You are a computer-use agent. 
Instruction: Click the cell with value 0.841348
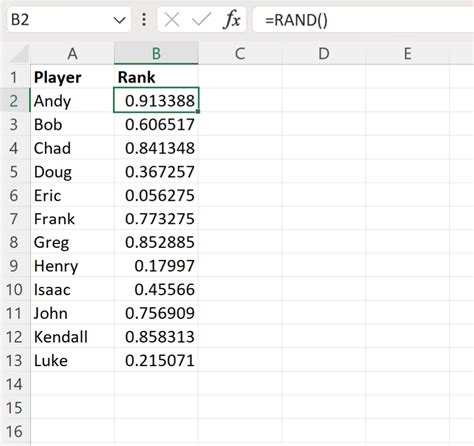tap(156, 148)
